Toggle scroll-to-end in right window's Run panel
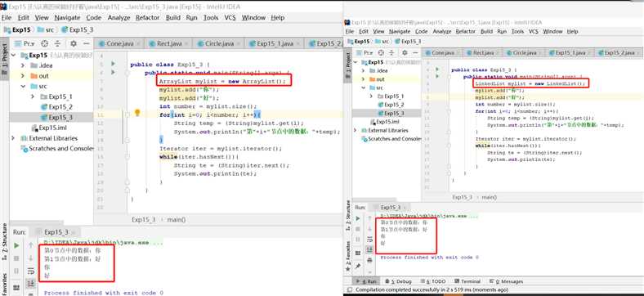 pyautogui.click(x=369, y=249)
